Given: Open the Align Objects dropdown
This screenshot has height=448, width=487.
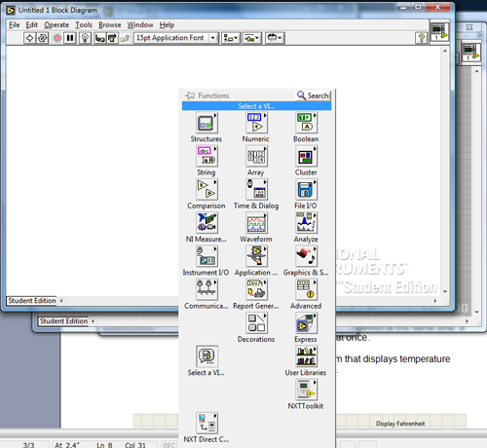Looking at the screenshot, I should 231,38.
